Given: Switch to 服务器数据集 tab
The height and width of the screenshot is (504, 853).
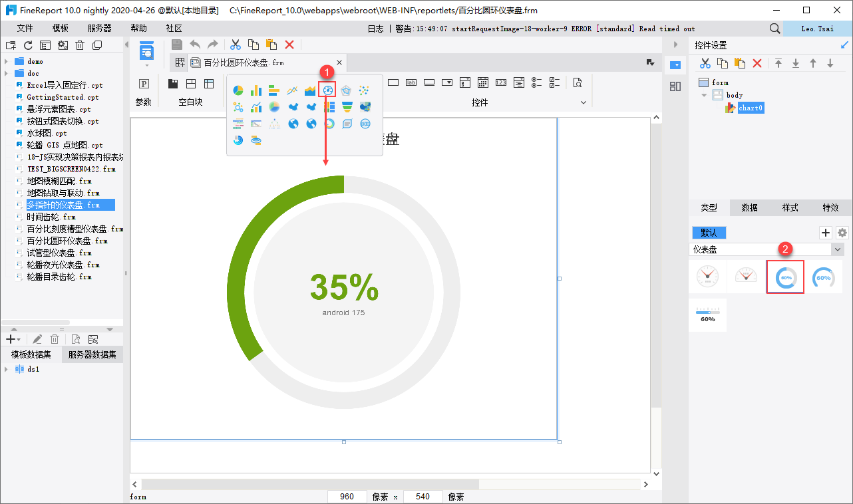Looking at the screenshot, I should (92, 354).
